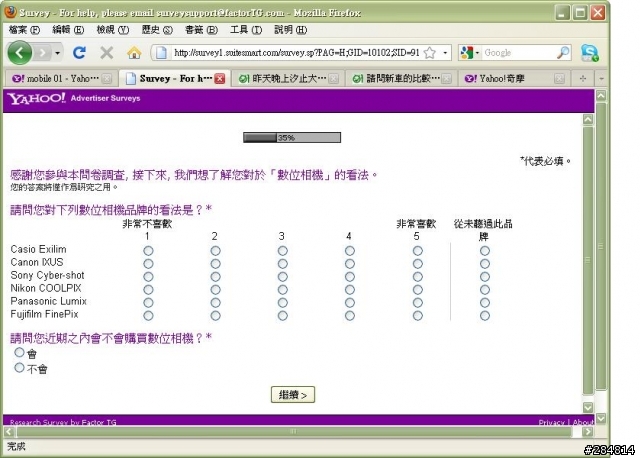Click the Stop loading X icon
640x458 pixels.
[107, 53]
